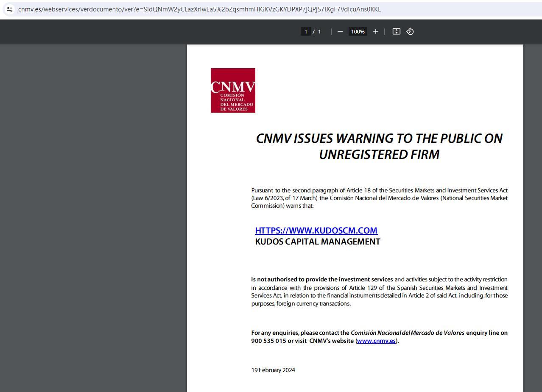Click the enquiry phone number 900 535 015
The width and height of the screenshot is (542, 392).
[x=268, y=341]
